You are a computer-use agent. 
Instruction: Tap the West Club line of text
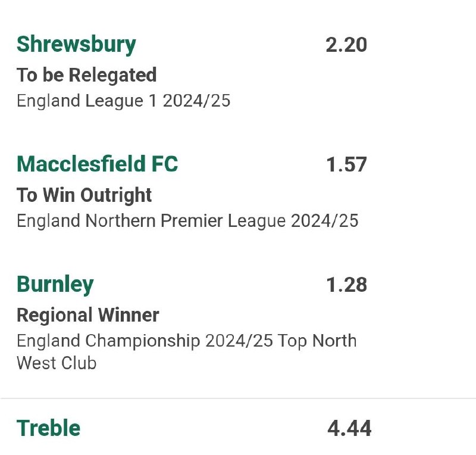click(57, 363)
